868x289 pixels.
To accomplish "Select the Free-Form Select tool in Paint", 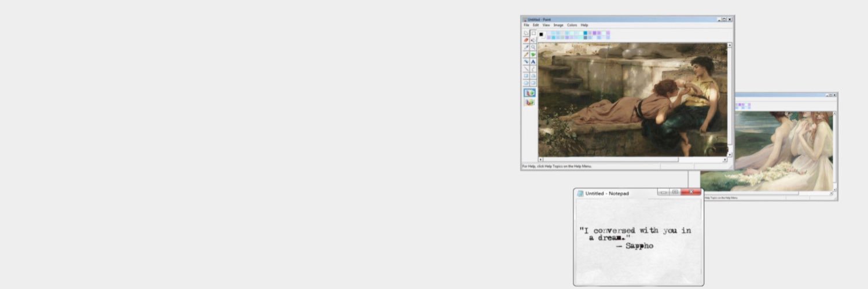I will coord(526,33).
